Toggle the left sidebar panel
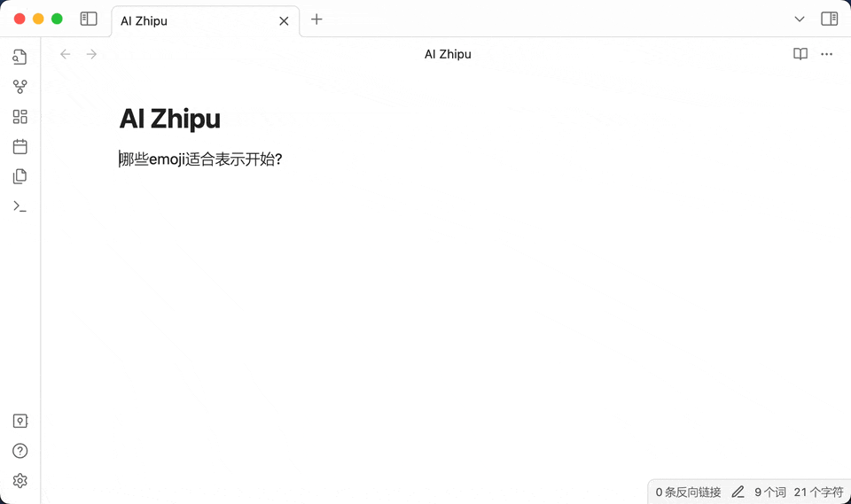 pos(89,19)
